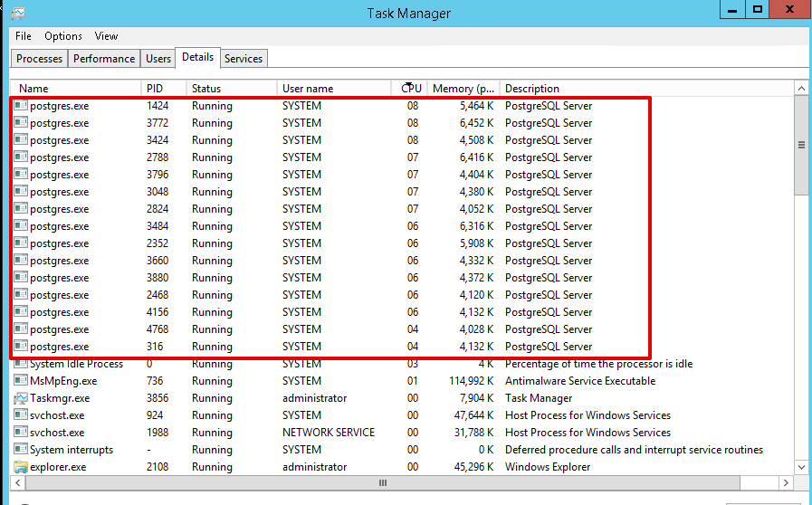Click the scrollbar down arrow
This screenshot has height=505, width=812.
[x=801, y=467]
